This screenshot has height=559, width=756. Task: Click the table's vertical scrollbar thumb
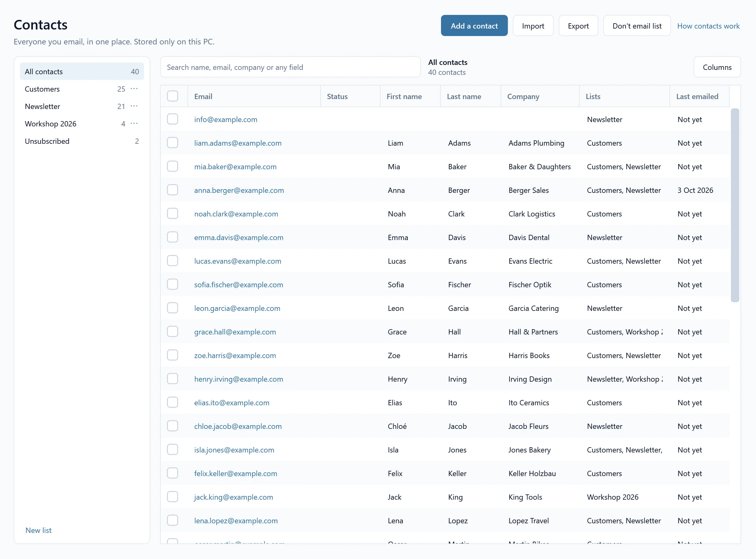pyautogui.click(x=735, y=205)
